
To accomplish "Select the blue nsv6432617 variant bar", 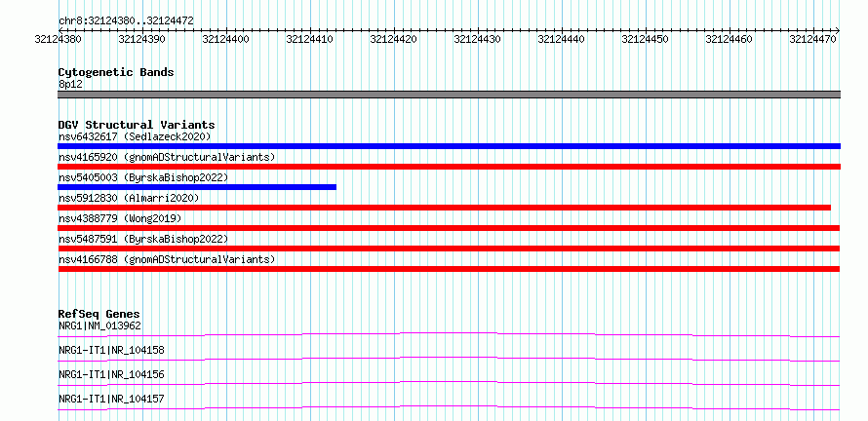I will click(449, 146).
